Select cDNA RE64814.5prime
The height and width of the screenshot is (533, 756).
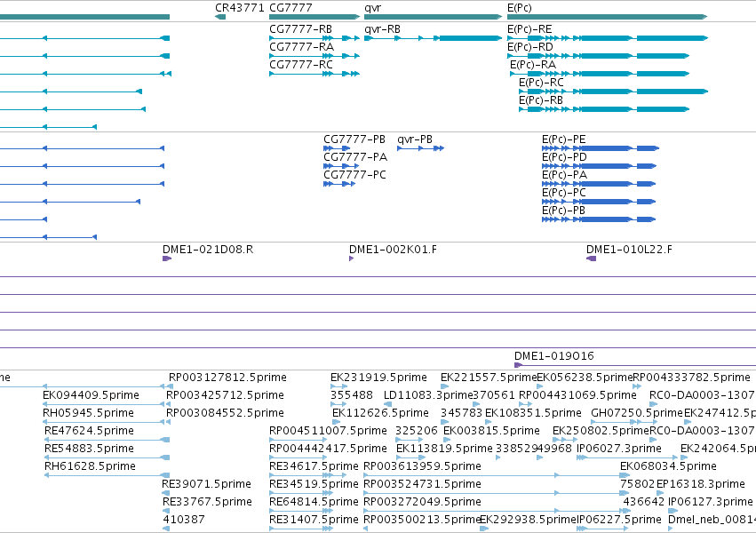[x=301, y=512]
